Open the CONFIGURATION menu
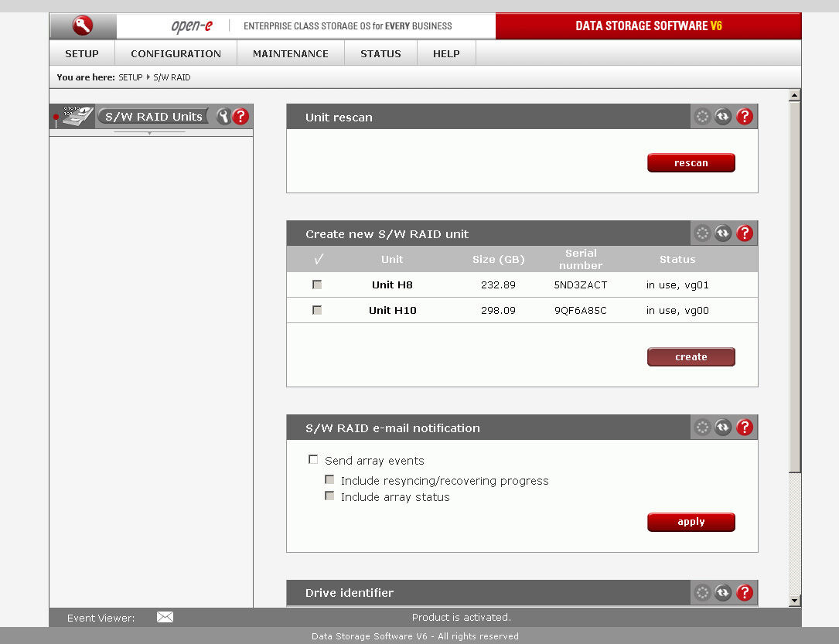The height and width of the screenshot is (644, 839). (176, 53)
